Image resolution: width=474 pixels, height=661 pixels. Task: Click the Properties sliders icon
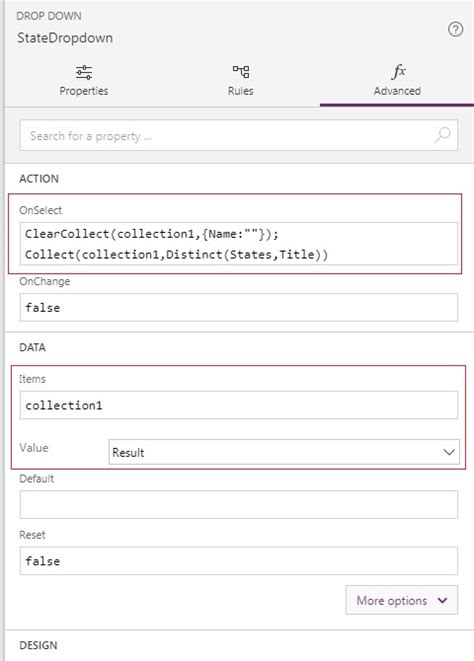83,73
